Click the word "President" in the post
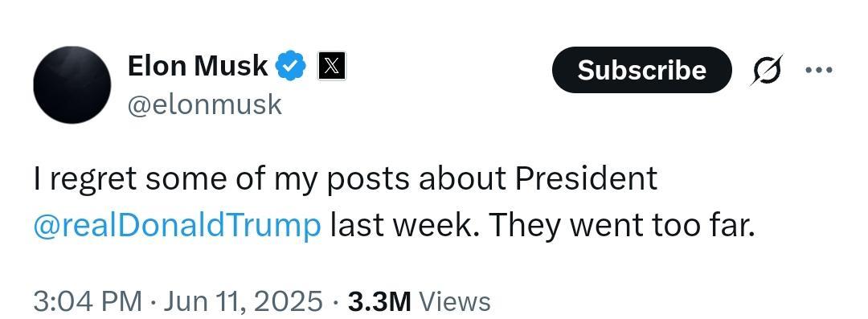 587,179
